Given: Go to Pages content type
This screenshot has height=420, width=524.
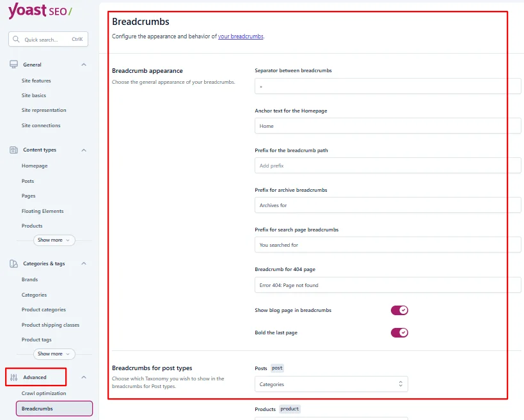Looking at the screenshot, I should coord(28,196).
